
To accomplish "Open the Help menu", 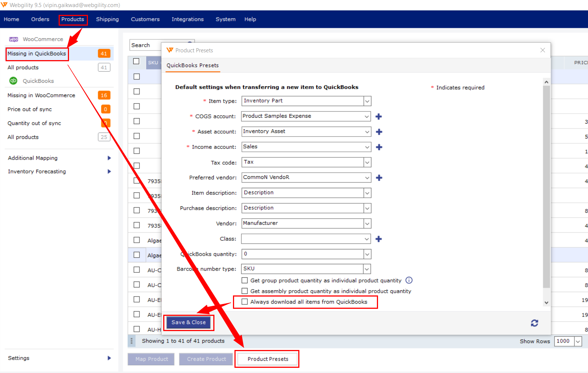I will click(250, 19).
